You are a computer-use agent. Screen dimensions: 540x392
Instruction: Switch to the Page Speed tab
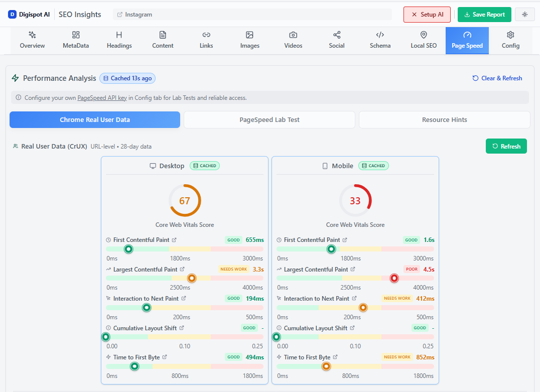[x=467, y=40]
